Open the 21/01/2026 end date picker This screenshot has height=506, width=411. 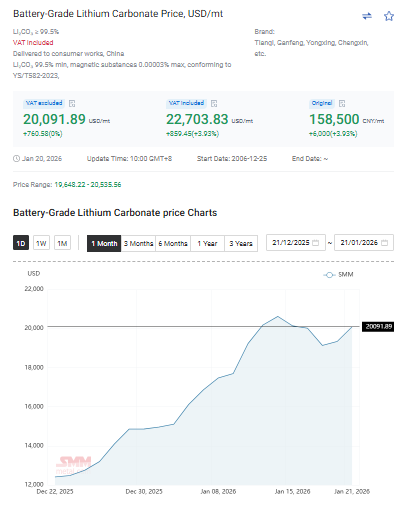click(364, 243)
